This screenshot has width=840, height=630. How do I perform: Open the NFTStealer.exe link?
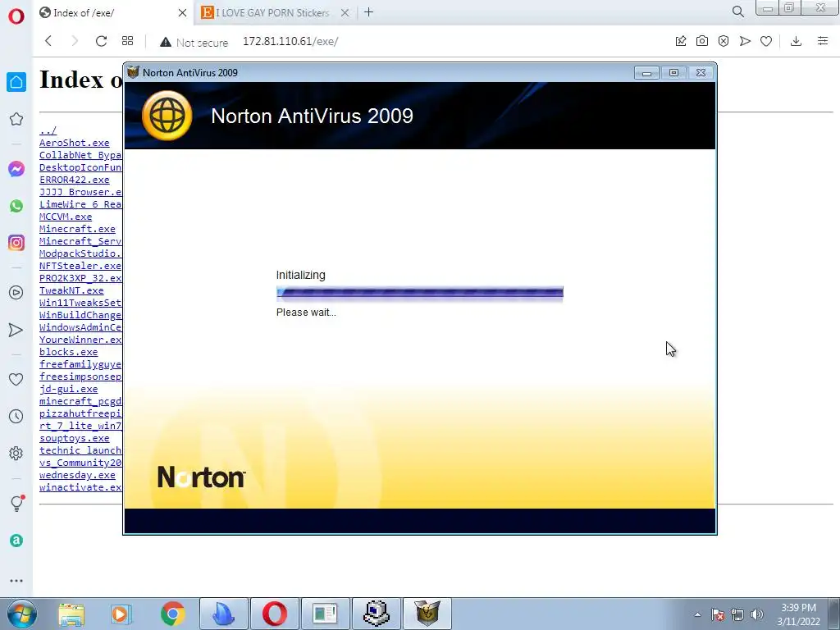(80, 267)
